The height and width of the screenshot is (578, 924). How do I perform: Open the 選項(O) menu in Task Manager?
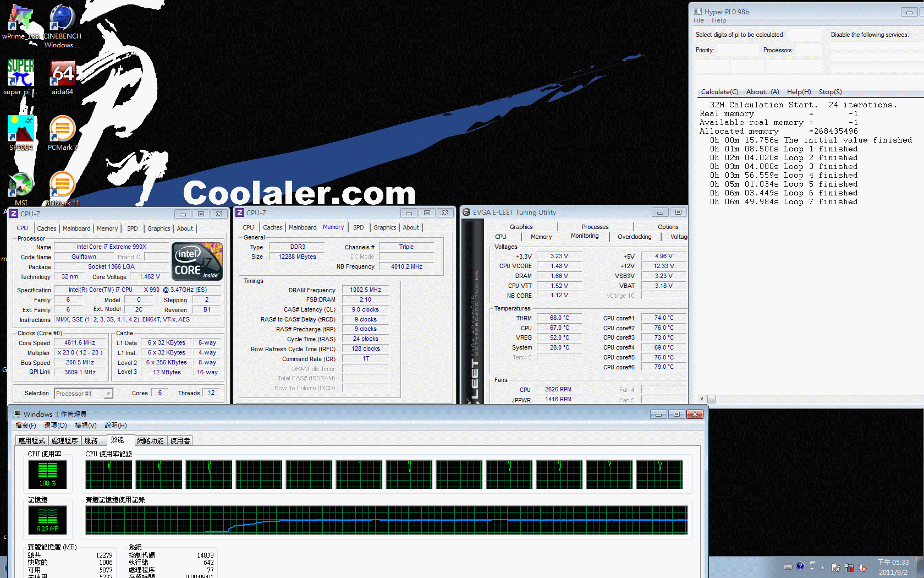pos(56,426)
